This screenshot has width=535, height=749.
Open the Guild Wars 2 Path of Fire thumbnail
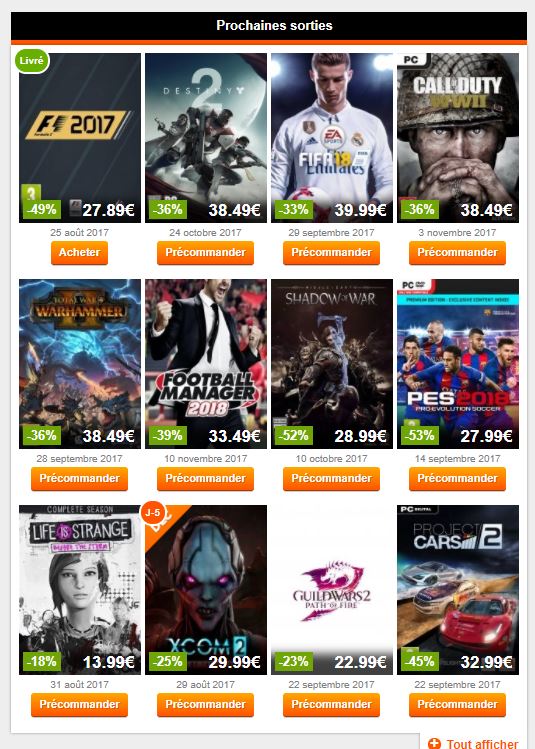(332, 590)
